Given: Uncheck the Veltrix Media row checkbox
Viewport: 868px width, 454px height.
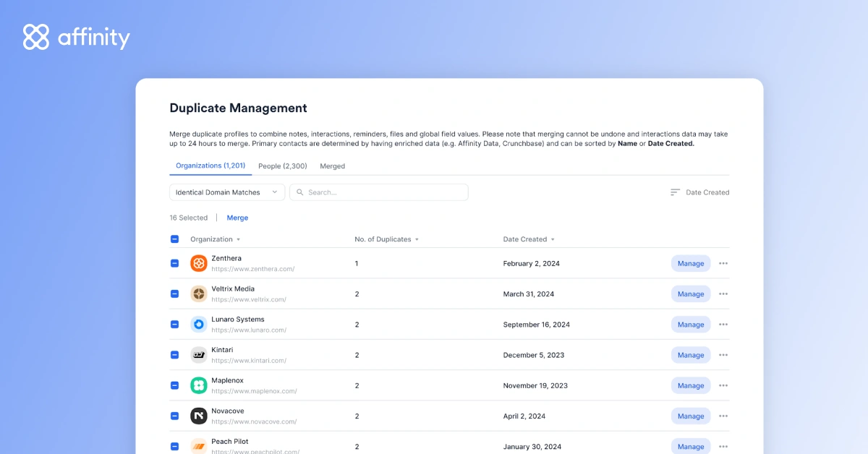Looking at the screenshot, I should pyautogui.click(x=174, y=294).
